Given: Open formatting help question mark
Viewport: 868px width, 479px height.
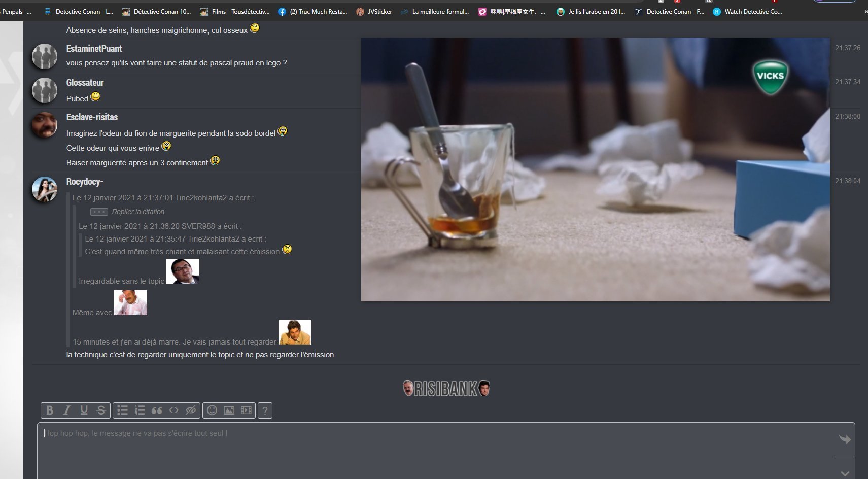Looking at the screenshot, I should pyautogui.click(x=265, y=410).
